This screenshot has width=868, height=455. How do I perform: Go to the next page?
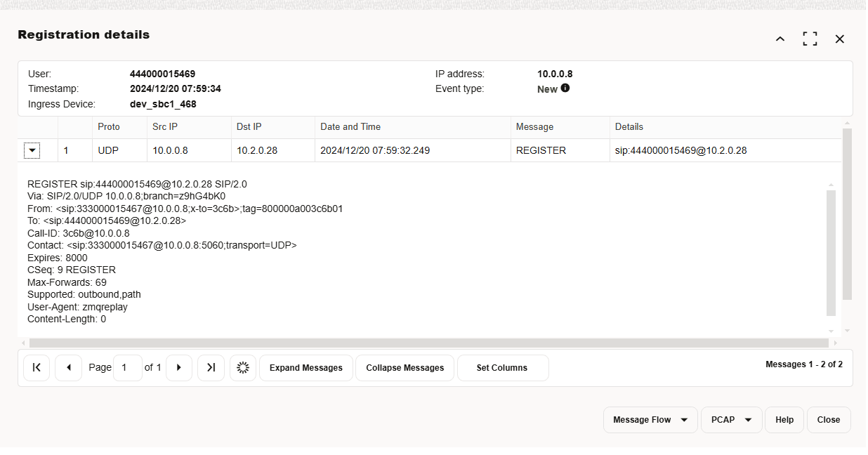pos(179,367)
